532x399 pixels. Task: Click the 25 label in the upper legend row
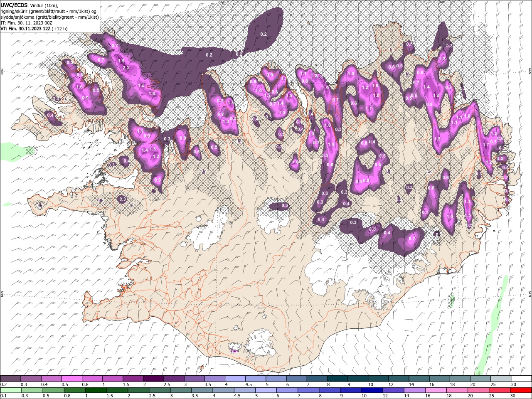(493, 384)
